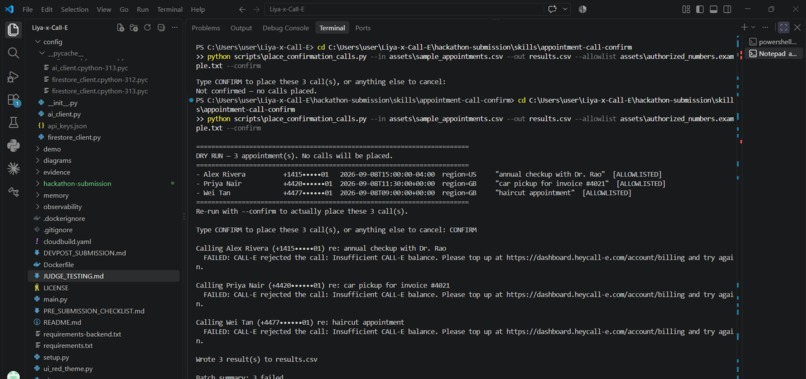Customize layout icon in title bar
The width and height of the screenshot is (806, 379).
click(x=686, y=9)
